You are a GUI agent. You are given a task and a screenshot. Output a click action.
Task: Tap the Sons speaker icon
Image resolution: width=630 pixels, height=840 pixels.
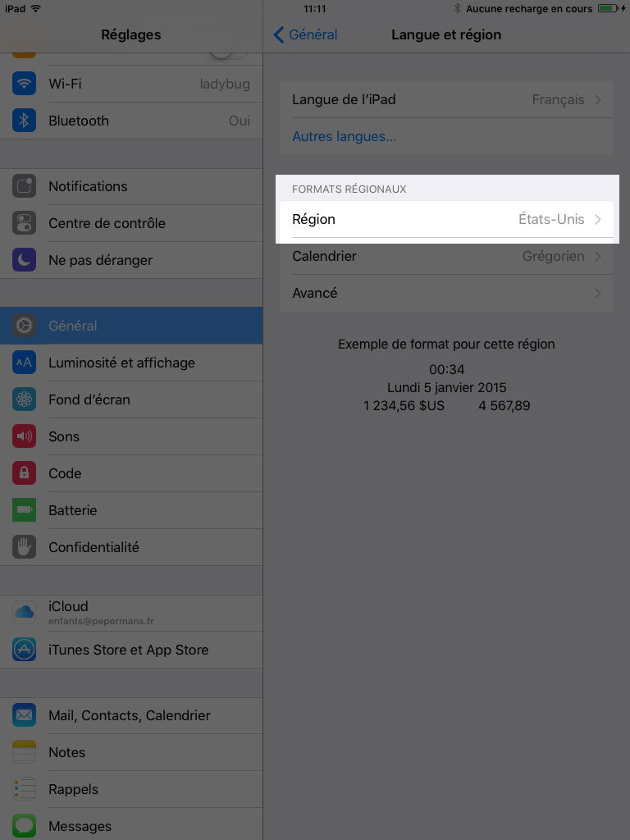coord(24,436)
